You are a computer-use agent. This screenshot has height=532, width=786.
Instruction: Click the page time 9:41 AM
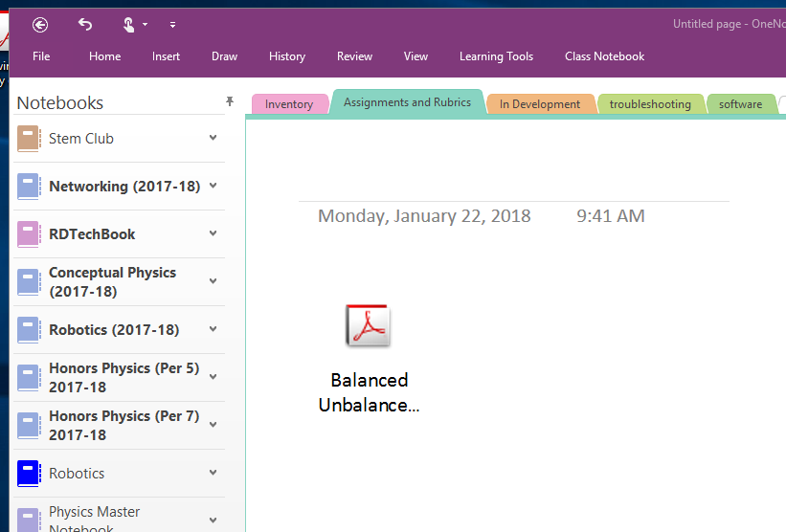click(x=611, y=216)
